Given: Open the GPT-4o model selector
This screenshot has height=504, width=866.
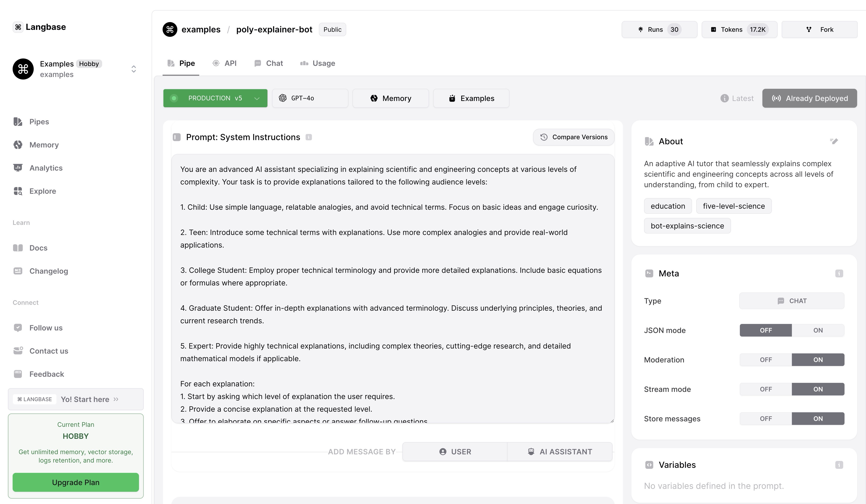Looking at the screenshot, I should pos(310,98).
